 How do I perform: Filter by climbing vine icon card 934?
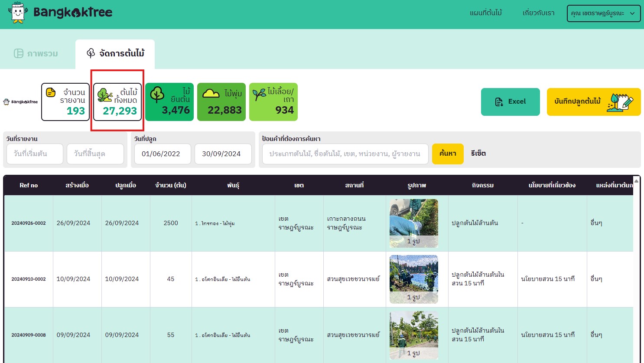259,95
